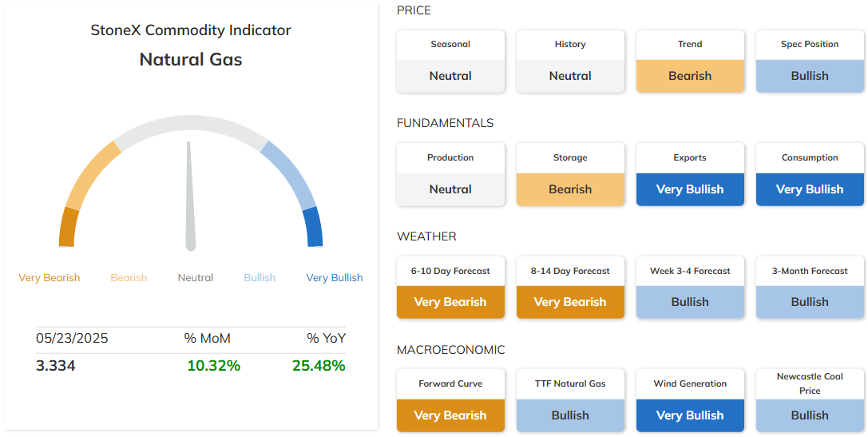Click the 25.48% year-over-year value
This screenshot has width=868, height=437.
pos(319,366)
